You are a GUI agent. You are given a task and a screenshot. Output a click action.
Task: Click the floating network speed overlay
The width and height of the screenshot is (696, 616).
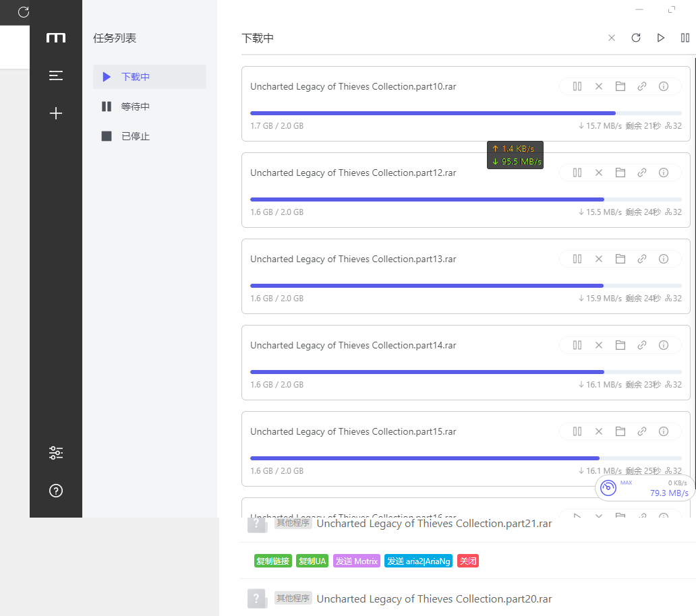click(515, 155)
